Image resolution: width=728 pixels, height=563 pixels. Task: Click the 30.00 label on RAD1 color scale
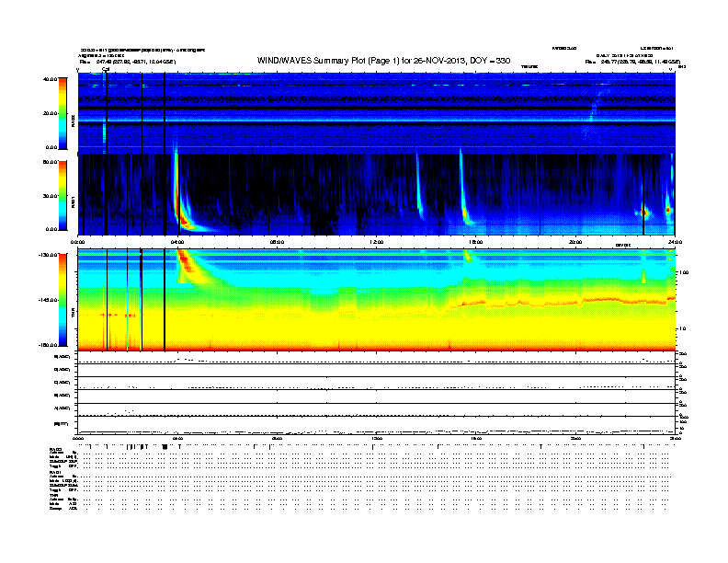point(51,196)
